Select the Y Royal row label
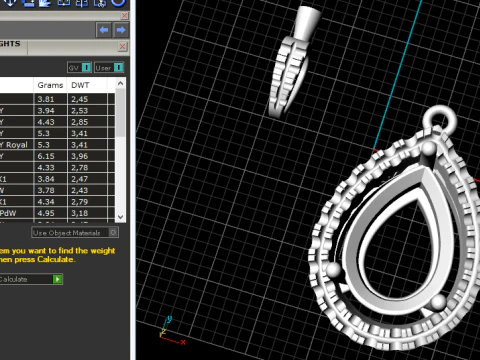Viewport: 480px width, 360px height. [x=14, y=145]
